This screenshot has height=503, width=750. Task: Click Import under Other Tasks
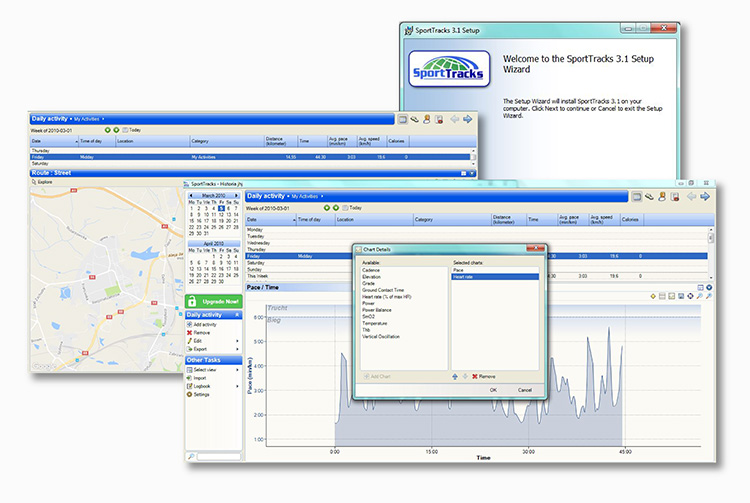pyautogui.click(x=197, y=378)
